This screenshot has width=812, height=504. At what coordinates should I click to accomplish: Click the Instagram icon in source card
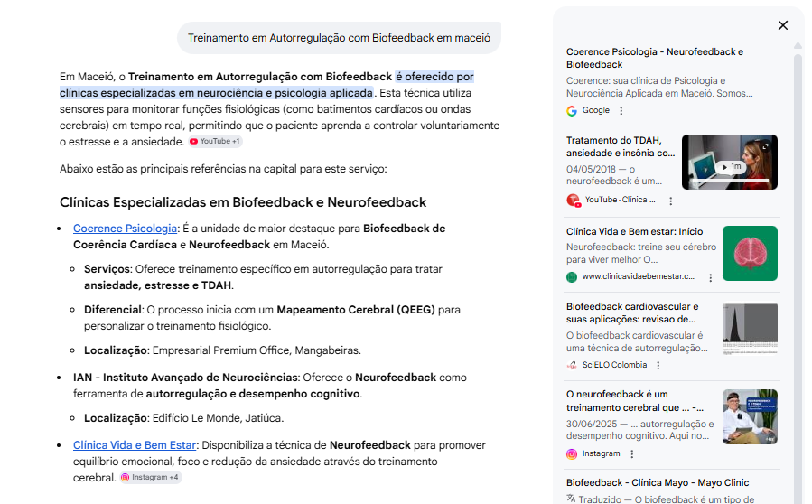coord(572,454)
